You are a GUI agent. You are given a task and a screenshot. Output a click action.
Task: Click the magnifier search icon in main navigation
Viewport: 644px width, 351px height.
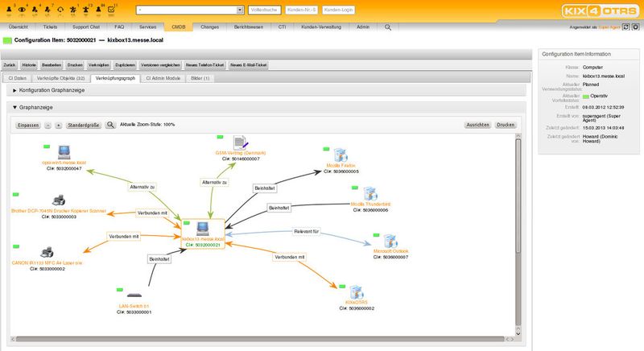pos(388,27)
